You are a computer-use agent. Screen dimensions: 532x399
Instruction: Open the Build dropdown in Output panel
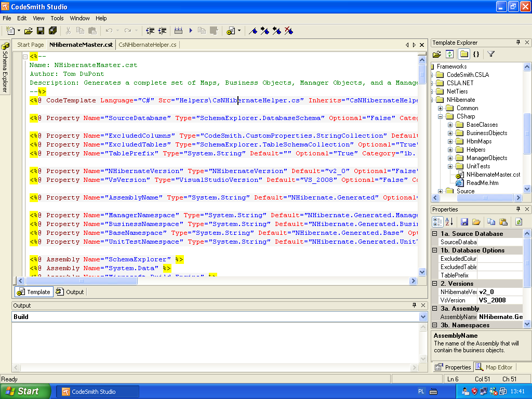[423, 317]
